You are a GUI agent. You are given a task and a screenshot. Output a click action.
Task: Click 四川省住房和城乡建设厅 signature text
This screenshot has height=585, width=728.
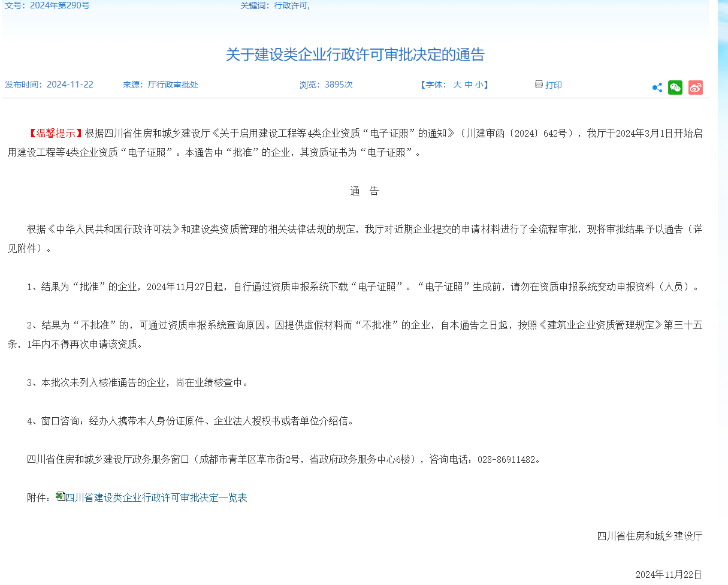coord(648,536)
